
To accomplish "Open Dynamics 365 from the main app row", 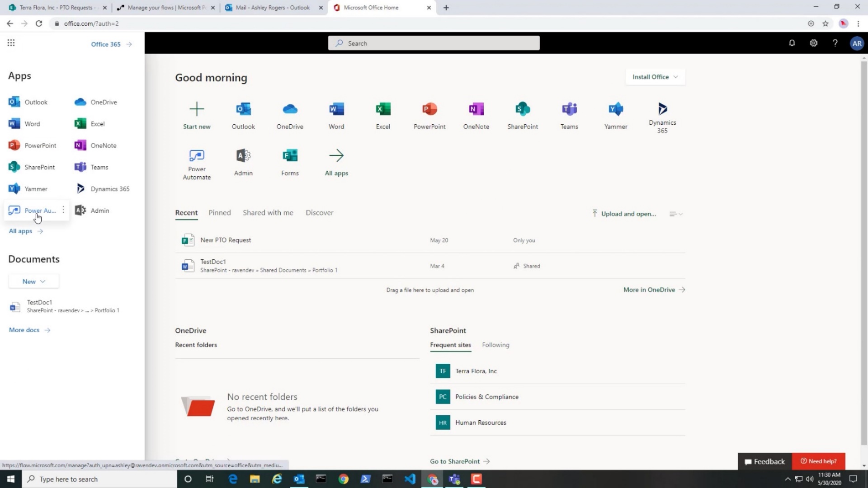I will click(662, 117).
